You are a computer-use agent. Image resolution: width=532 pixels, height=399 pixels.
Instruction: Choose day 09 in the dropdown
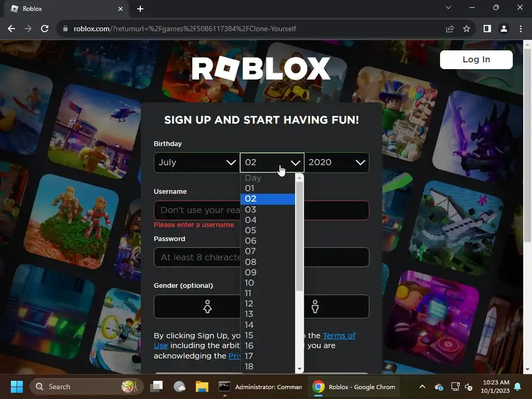268,272
